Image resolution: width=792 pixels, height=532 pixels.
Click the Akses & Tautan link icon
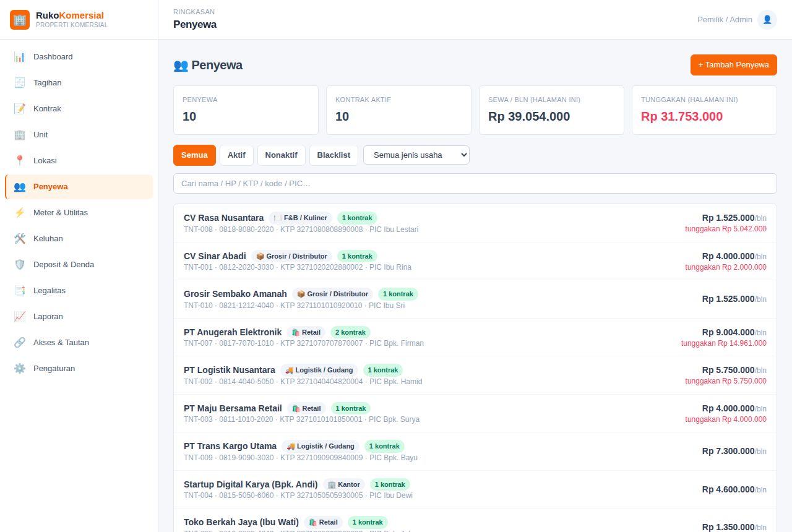20,343
